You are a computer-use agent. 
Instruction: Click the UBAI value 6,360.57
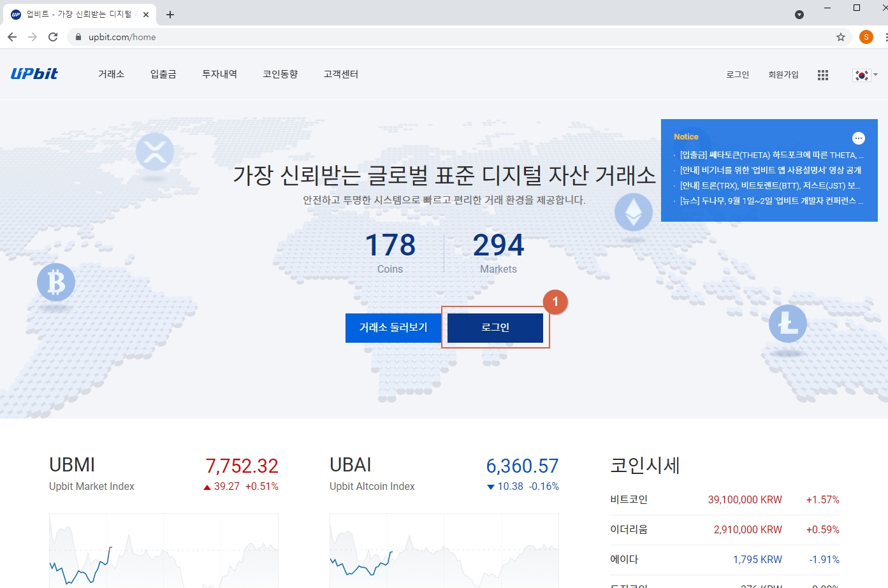pyautogui.click(x=522, y=466)
